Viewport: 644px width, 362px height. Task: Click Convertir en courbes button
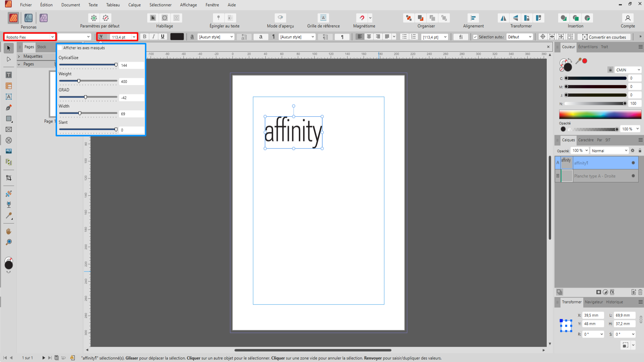(604, 37)
